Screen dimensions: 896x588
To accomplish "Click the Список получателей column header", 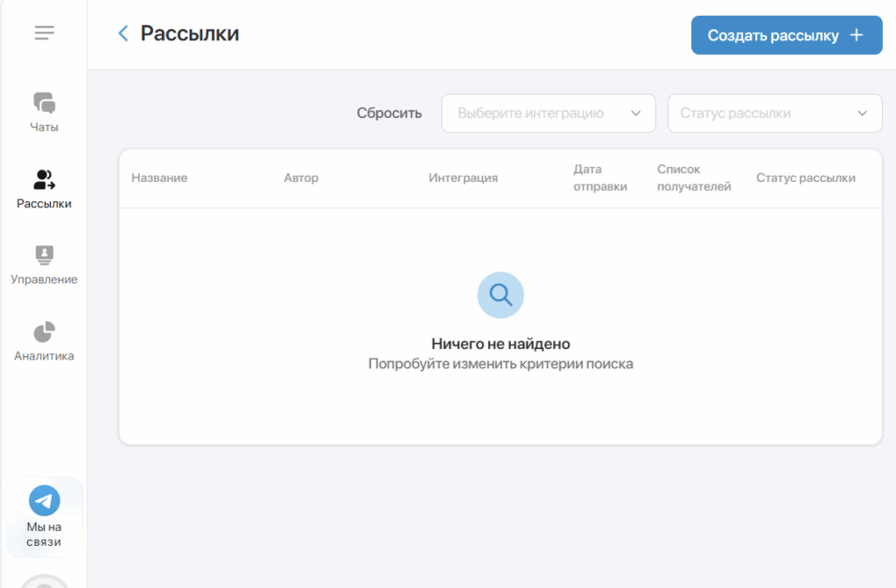I will (694, 178).
